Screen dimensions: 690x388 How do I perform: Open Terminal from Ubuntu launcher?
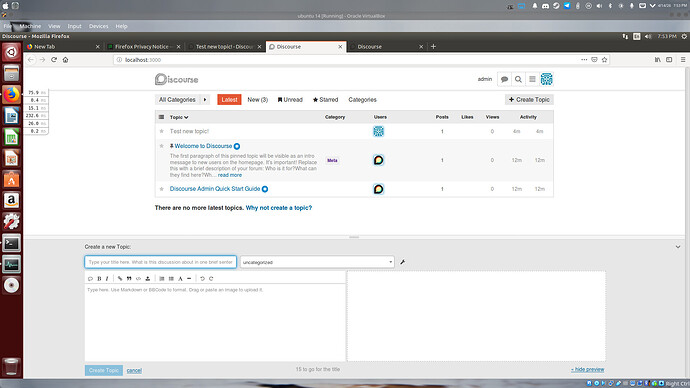click(x=11, y=243)
